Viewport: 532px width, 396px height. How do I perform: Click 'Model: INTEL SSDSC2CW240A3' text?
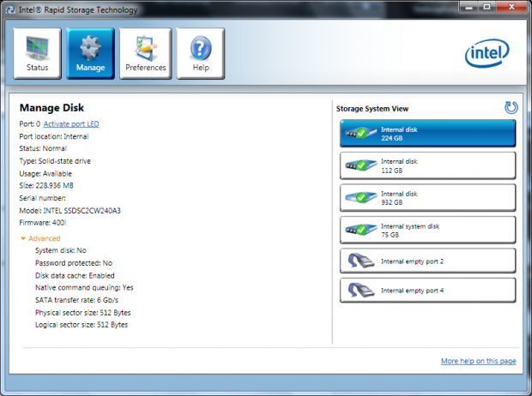tap(70, 211)
